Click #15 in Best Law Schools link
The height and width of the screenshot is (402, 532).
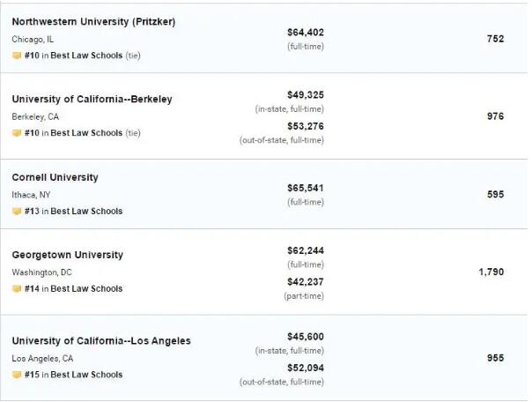click(x=73, y=375)
